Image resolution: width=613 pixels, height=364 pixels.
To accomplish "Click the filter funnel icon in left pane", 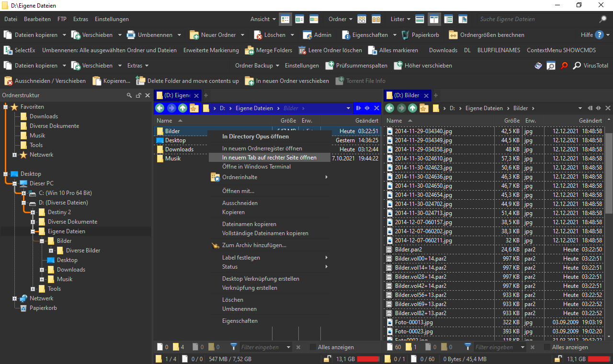I will click(x=234, y=347).
